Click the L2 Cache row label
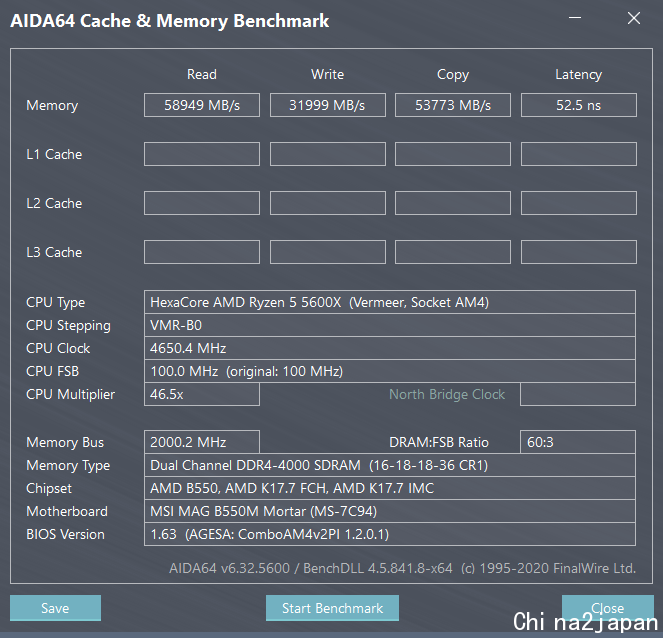663x638 pixels. pyautogui.click(x=54, y=203)
